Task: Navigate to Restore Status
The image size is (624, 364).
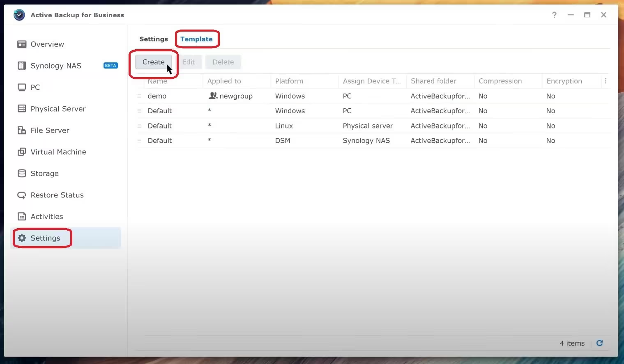Action: (57, 195)
